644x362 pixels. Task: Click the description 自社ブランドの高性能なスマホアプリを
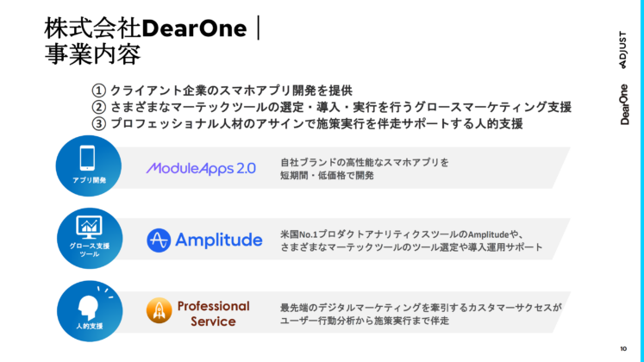[365, 161]
